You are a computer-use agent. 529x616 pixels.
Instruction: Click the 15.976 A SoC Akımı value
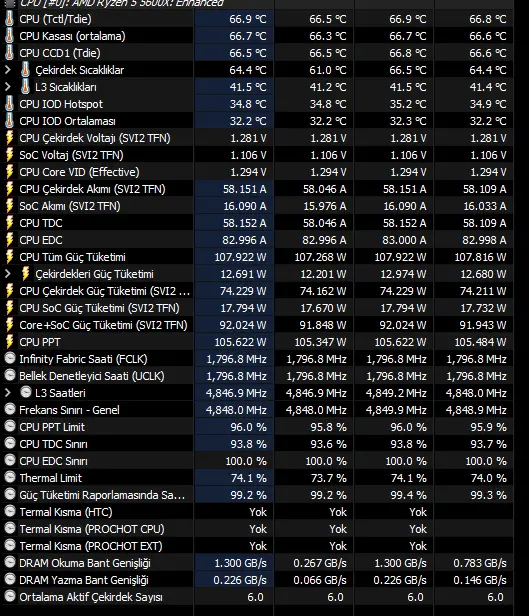click(x=325, y=206)
